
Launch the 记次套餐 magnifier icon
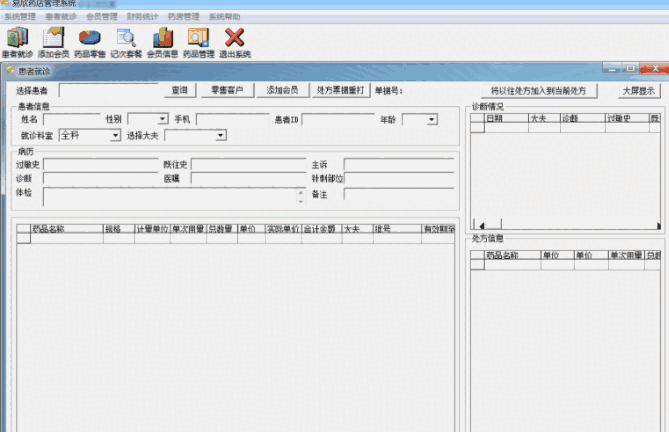(x=126, y=42)
